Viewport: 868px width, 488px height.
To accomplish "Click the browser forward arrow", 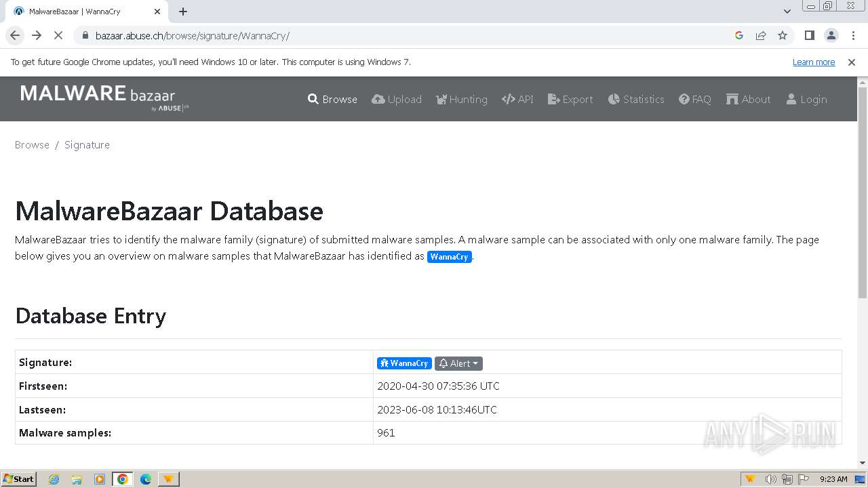I will (x=37, y=35).
